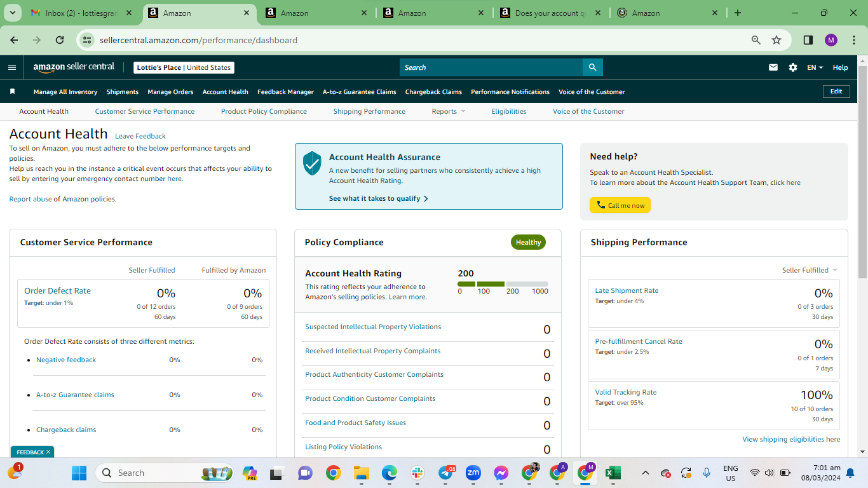Viewport: 868px width, 488px height.
Task: Close the Gmail Inbox browser tab
Action: [129, 13]
